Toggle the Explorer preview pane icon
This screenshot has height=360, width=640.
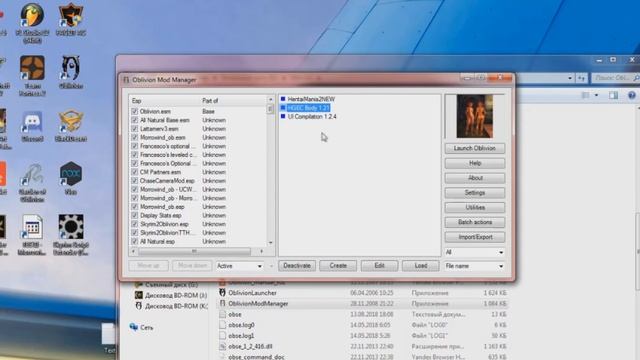pos(613,95)
